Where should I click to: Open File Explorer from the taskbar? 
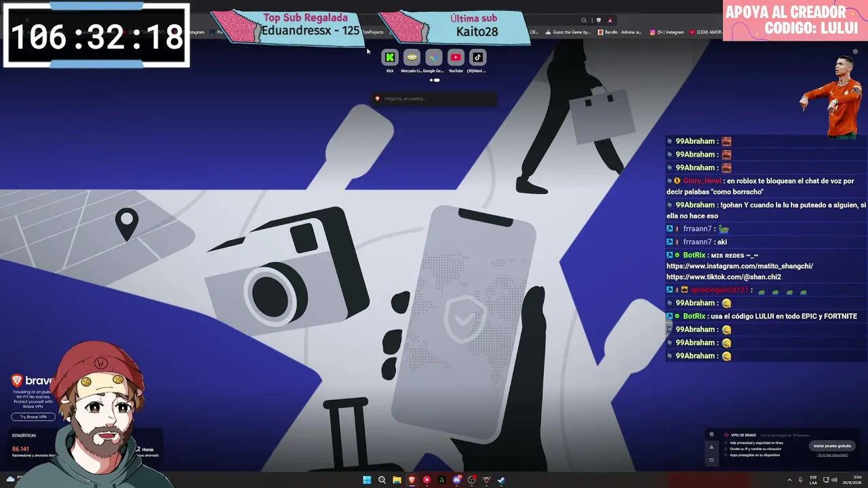click(397, 480)
